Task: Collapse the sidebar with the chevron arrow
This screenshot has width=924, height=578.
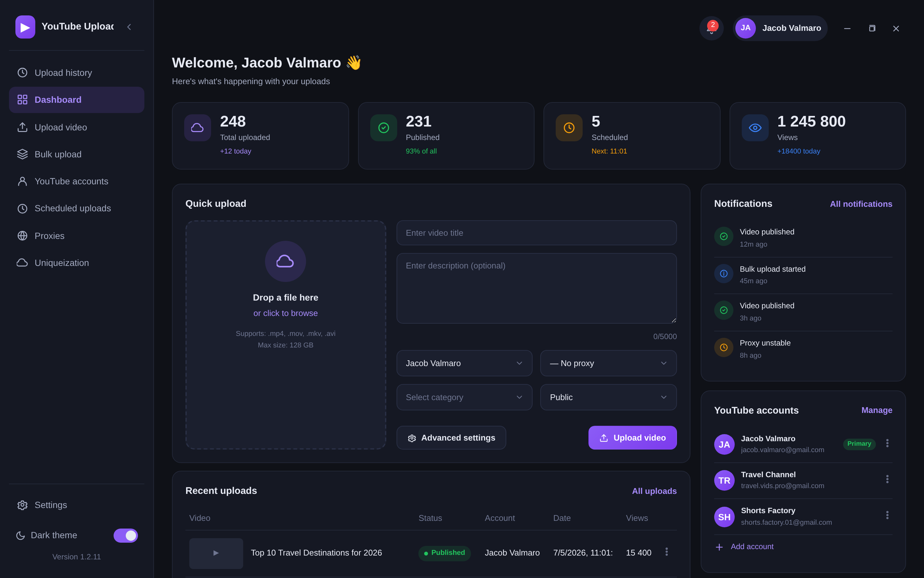Action: coord(129,27)
